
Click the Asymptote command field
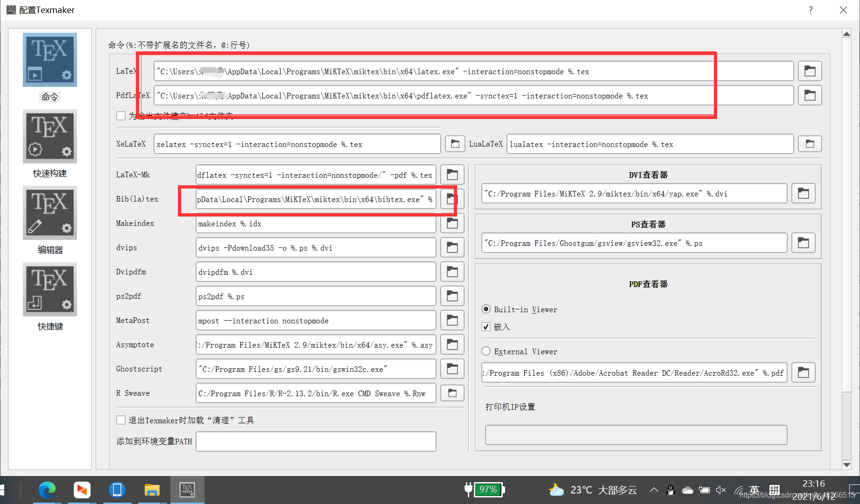[316, 344]
